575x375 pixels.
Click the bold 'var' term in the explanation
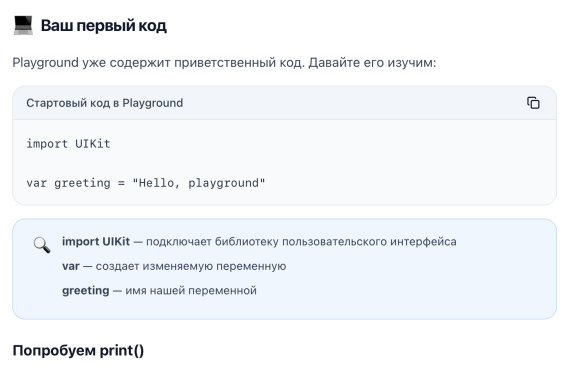[71, 266]
